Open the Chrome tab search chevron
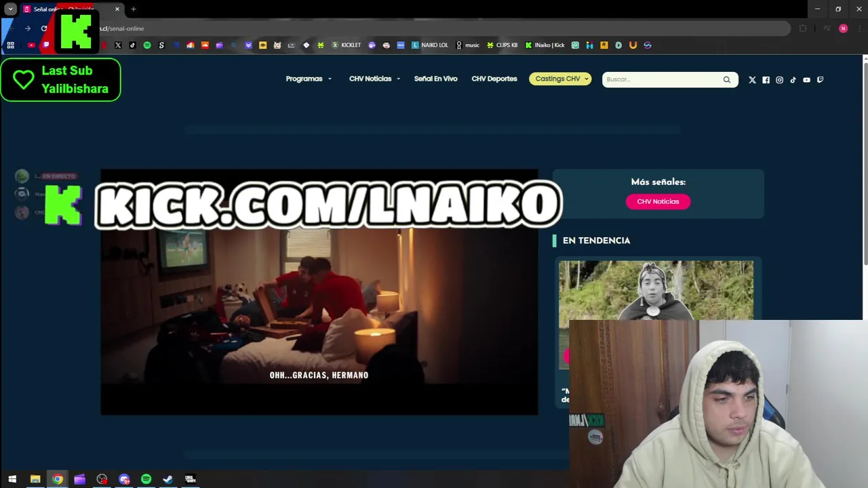Image resolution: width=868 pixels, height=488 pixels. (10, 9)
